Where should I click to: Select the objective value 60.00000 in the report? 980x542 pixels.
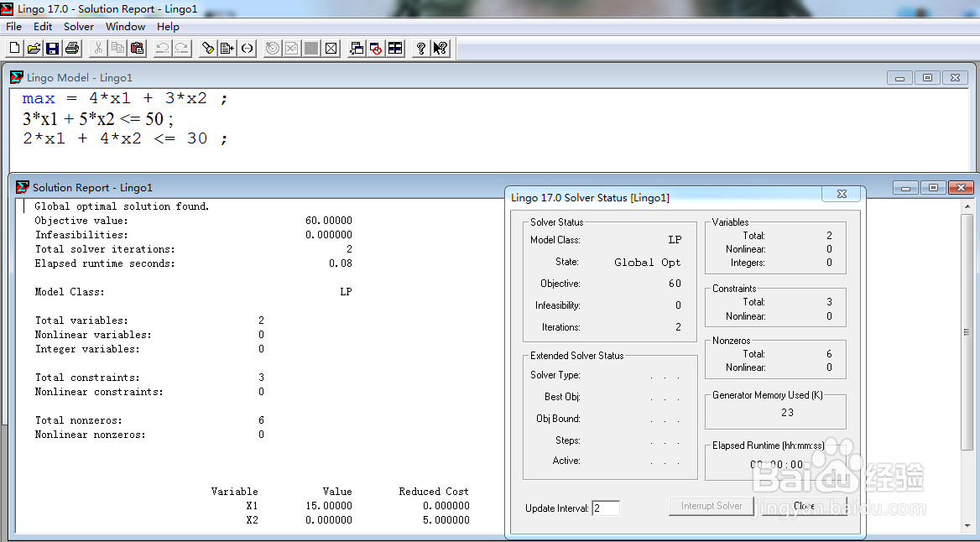click(329, 221)
